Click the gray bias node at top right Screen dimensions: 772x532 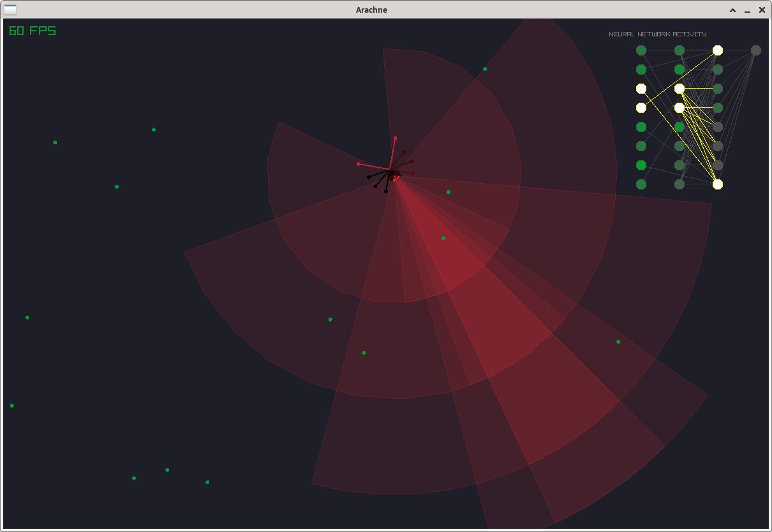coord(756,50)
